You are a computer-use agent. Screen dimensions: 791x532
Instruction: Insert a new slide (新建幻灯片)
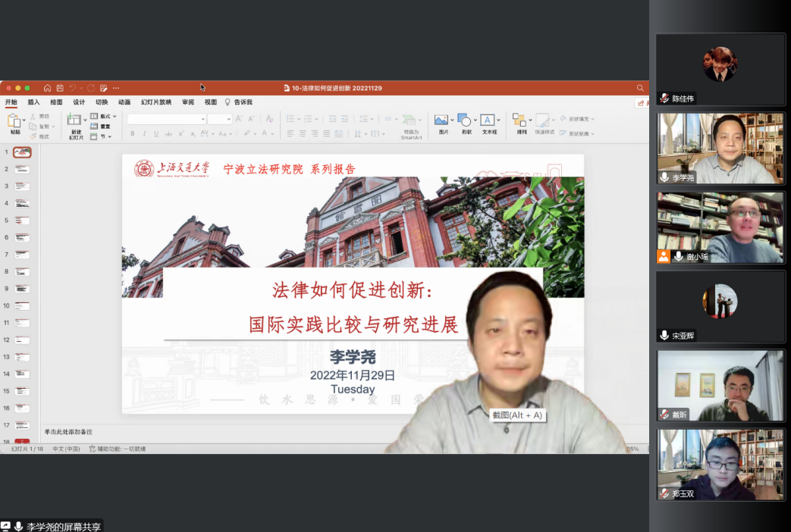click(x=74, y=120)
